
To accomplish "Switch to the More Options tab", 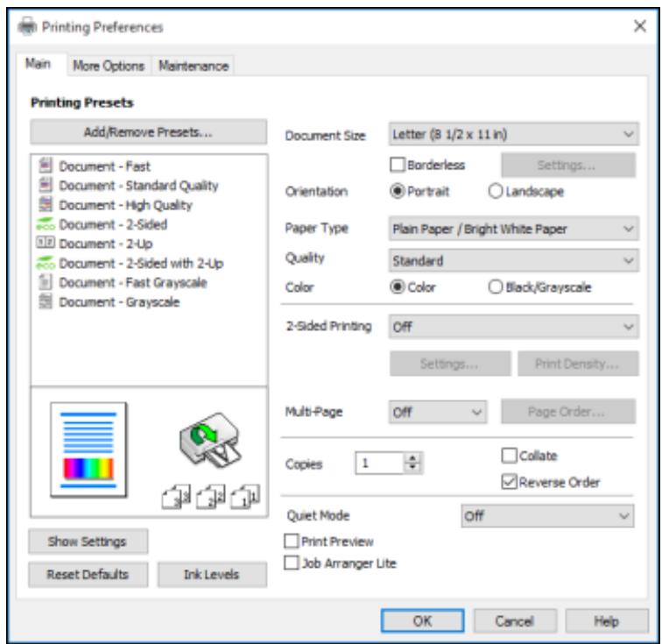I will (x=109, y=66).
